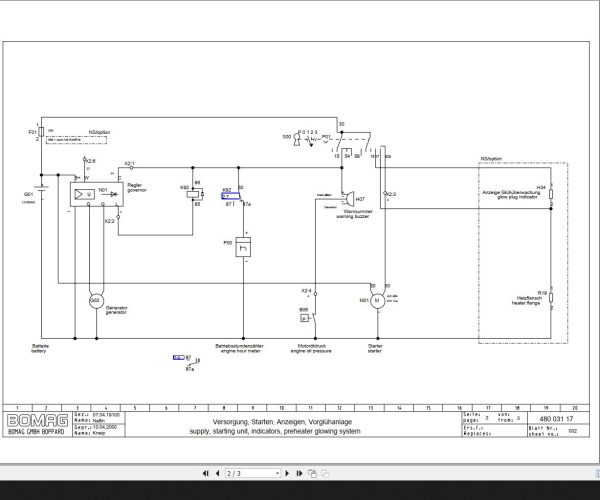
Task: Click the F01 fuse symbol
Action: coord(41,132)
